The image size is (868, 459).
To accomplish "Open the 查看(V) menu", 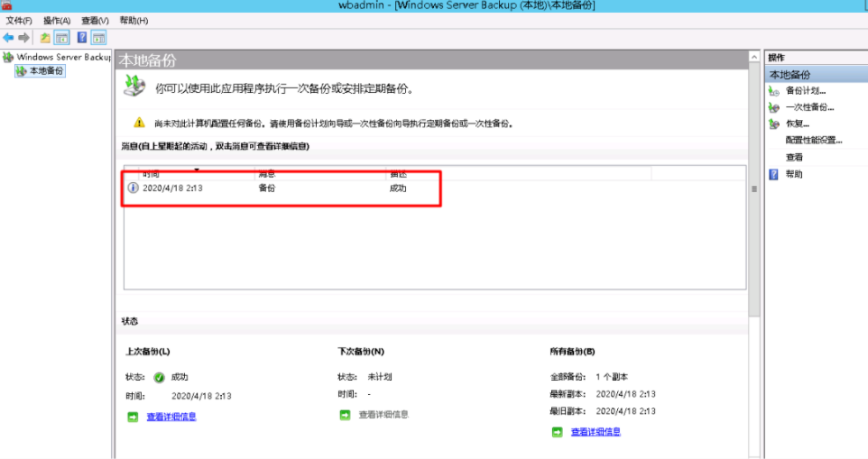I will pyautogui.click(x=95, y=20).
